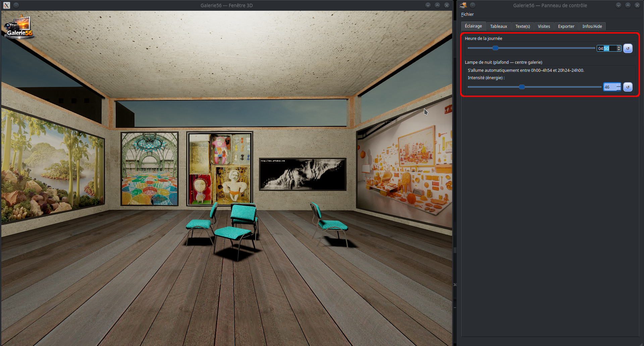
Task: Click the Heure de la journée slider handle
Action: [495, 48]
